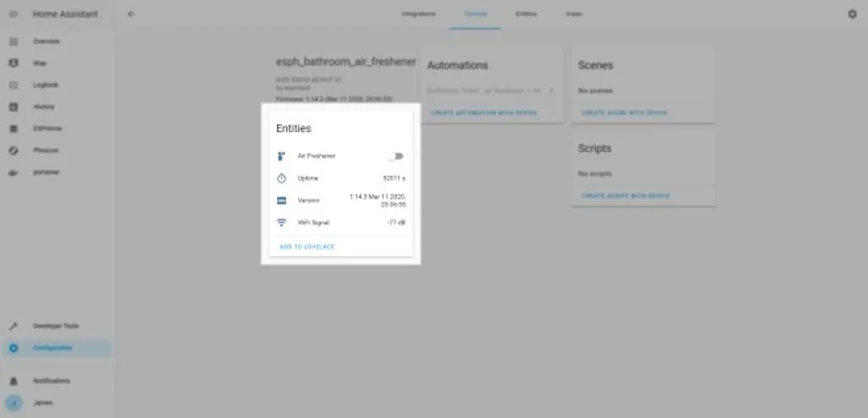Click the No scripts text
The height and width of the screenshot is (418, 868).
click(x=594, y=174)
